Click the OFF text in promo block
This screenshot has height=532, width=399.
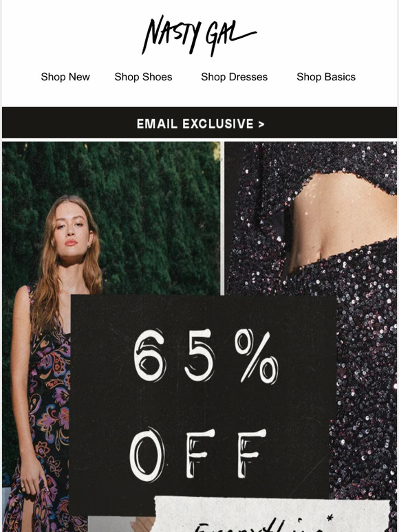click(x=197, y=454)
